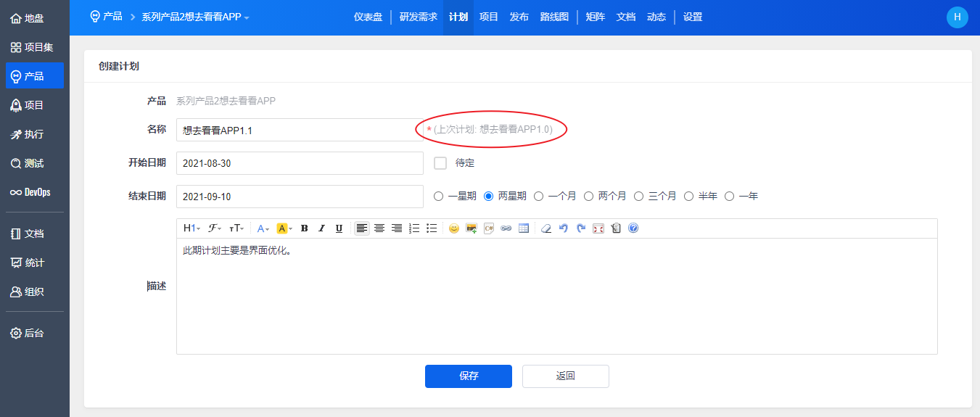Image resolution: width=980 pixels, height=417 pixels.
Task: Check the 待定 checkbox
Action: coord(440,163)
